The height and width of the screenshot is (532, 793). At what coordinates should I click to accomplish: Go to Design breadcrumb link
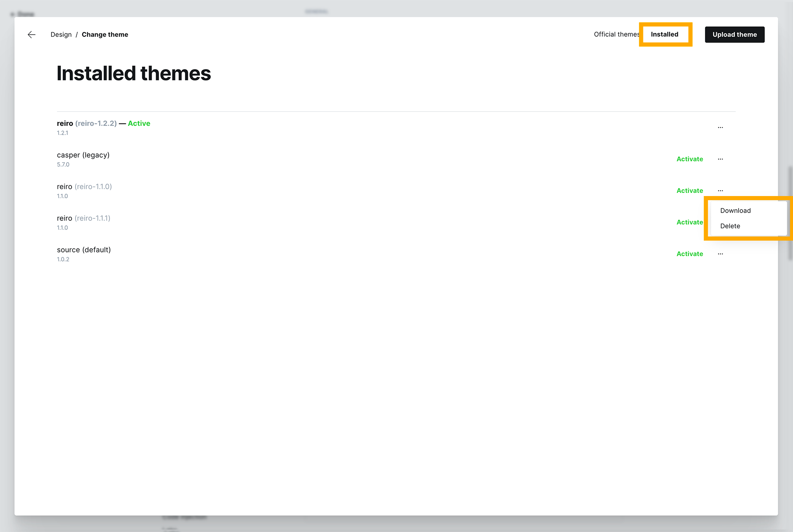tap(61, 35)
